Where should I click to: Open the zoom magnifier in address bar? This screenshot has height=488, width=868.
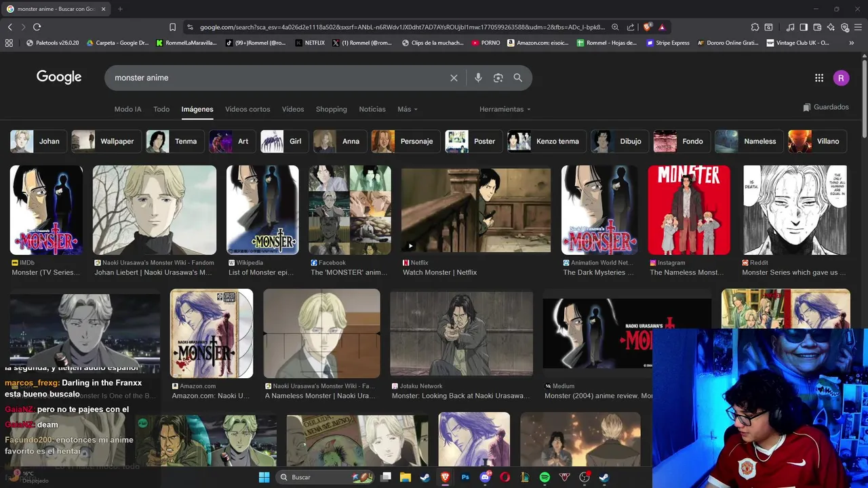pyautogui.click(x=615, y=27)
